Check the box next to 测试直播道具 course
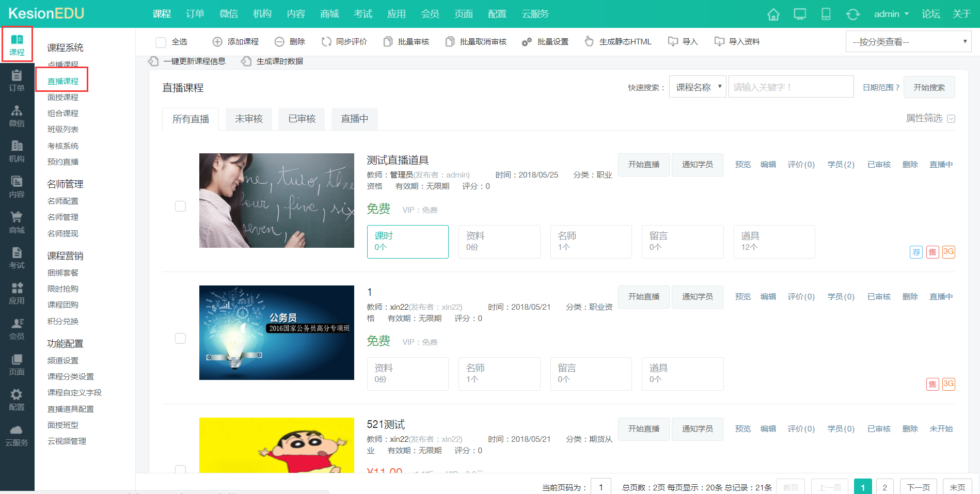Viewport: 980px width, 494px height. pos(180,206)
